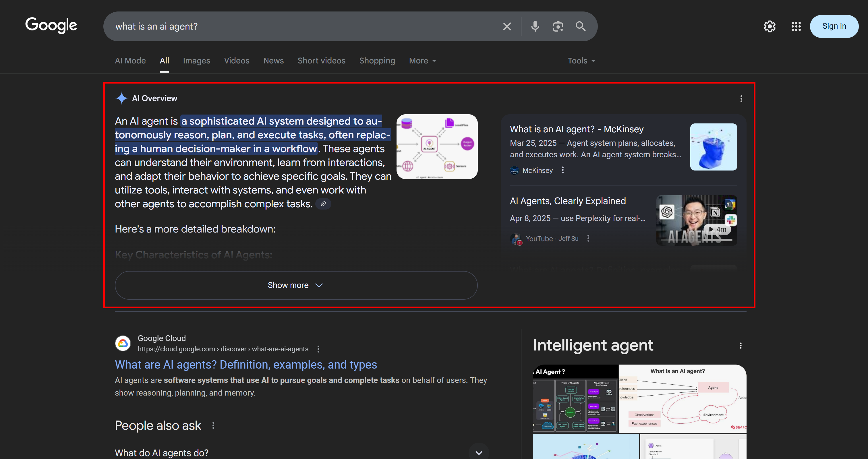The image size is (868, 459).
Task: Open the AI Overview three-dot options menu
Action: pyautogui.click(x=741, y=99)
